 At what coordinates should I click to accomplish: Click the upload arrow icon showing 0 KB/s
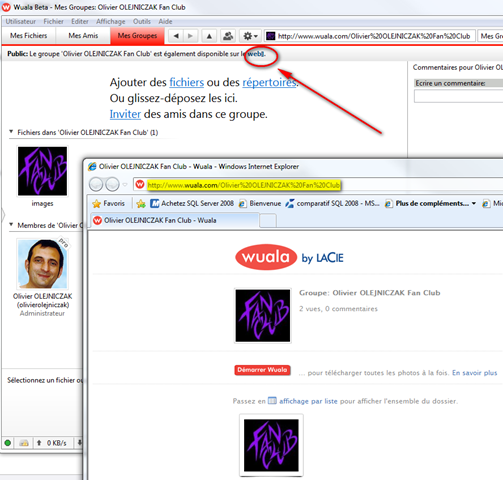pos(39,443)
